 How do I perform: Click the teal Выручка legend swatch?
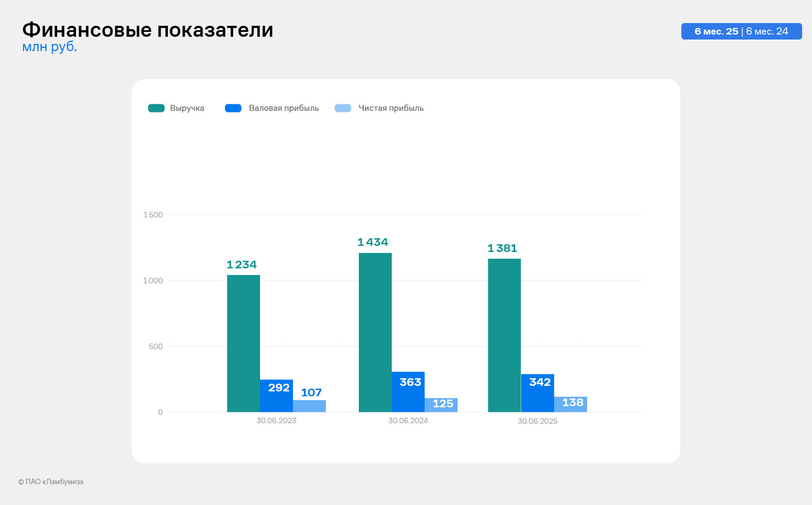tap(156, 108)
